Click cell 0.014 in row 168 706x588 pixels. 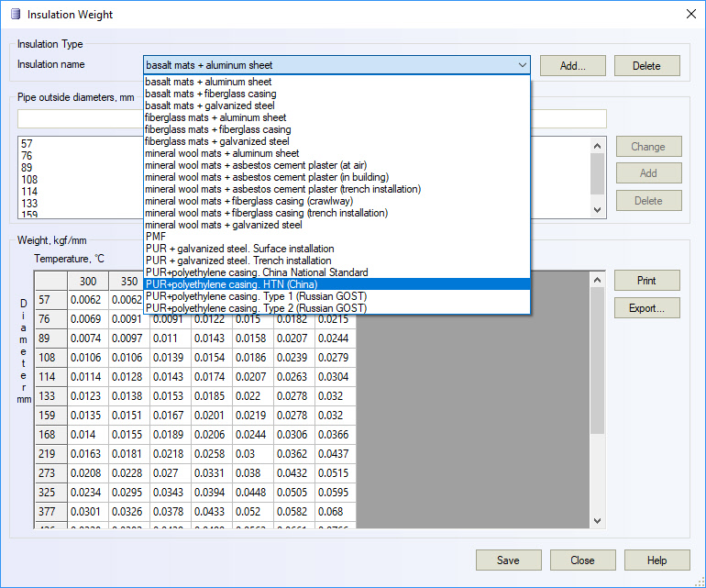pyautogui.click(x=88, y=435)
